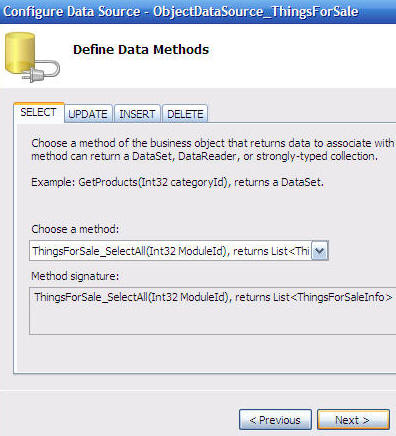Click the business object description paragraph
Image resolution: width=396 pixels, height=436 pixels.
point(213,150)
